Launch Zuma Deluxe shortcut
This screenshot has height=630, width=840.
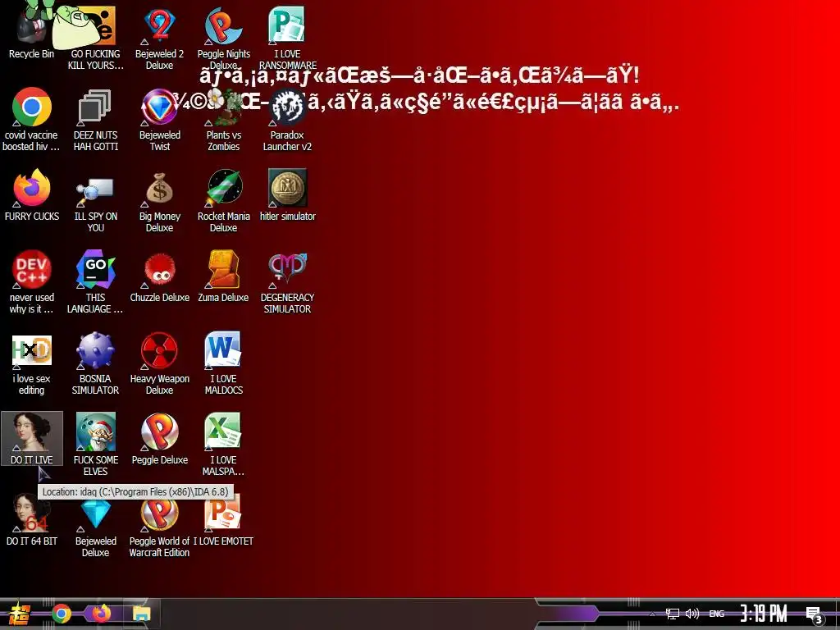tap(223, 276)
